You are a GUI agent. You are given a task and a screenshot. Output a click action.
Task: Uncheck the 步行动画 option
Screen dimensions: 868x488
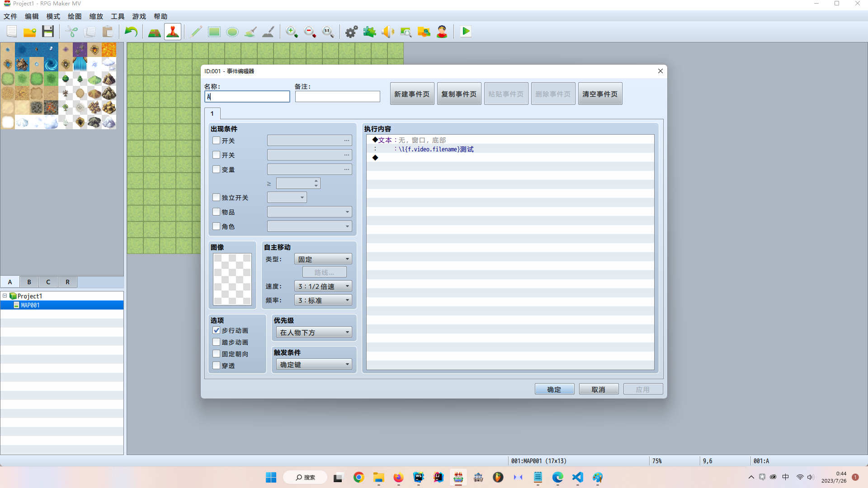click(217, 330)
